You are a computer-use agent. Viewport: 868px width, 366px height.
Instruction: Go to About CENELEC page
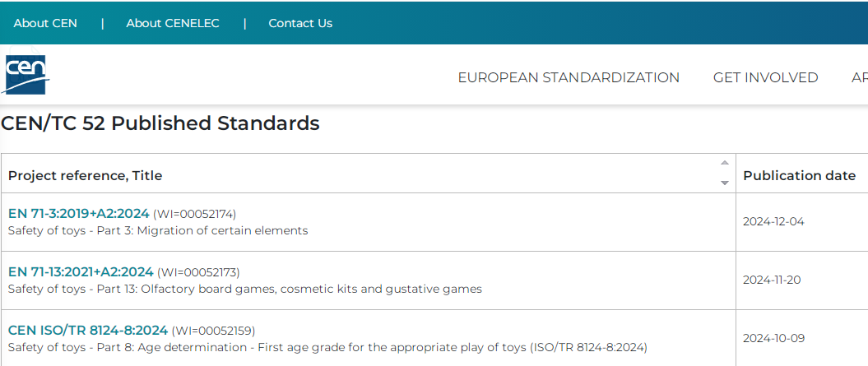[x=173, y=23]
